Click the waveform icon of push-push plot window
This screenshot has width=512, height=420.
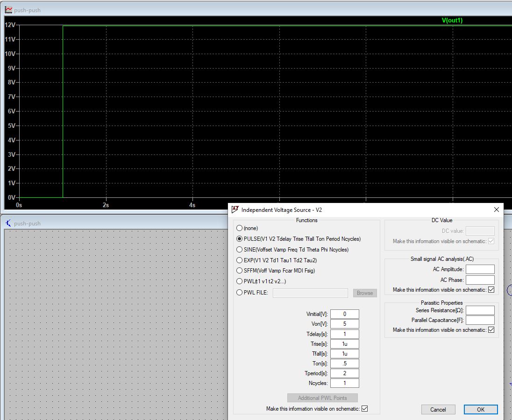click(x=8, y=10)
